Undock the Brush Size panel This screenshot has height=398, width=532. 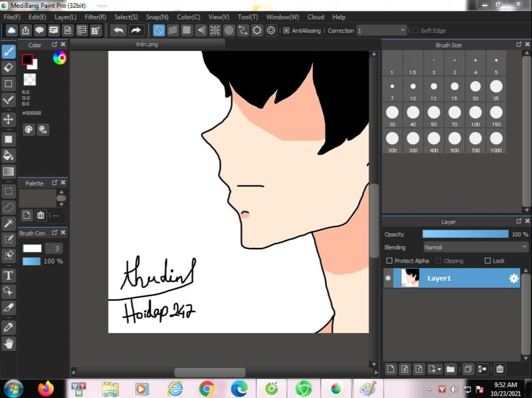(518, 45)
